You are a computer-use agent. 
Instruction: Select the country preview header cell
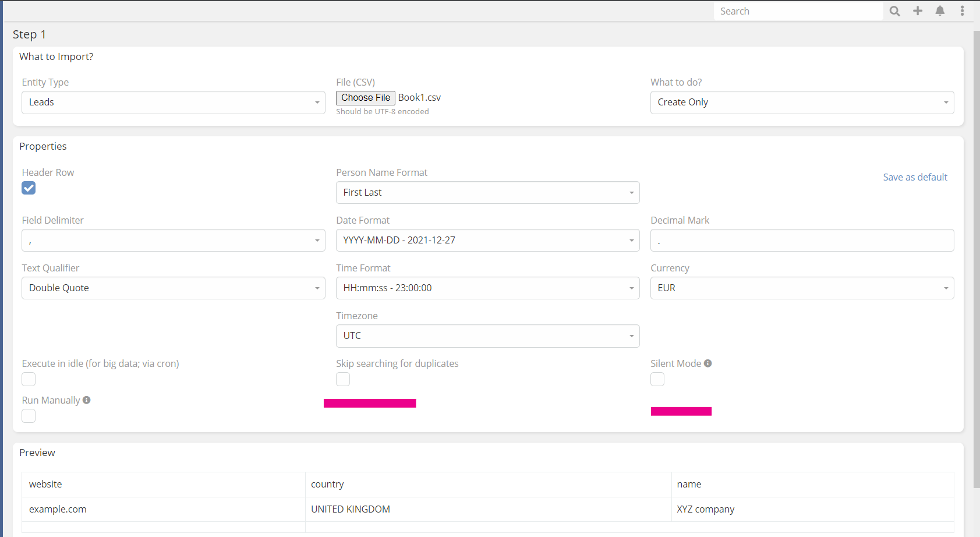(489, 485)
